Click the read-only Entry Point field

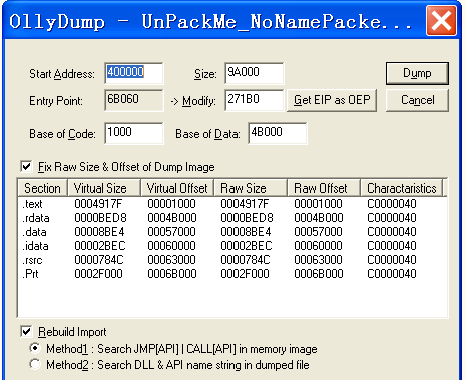pos(134,100)
